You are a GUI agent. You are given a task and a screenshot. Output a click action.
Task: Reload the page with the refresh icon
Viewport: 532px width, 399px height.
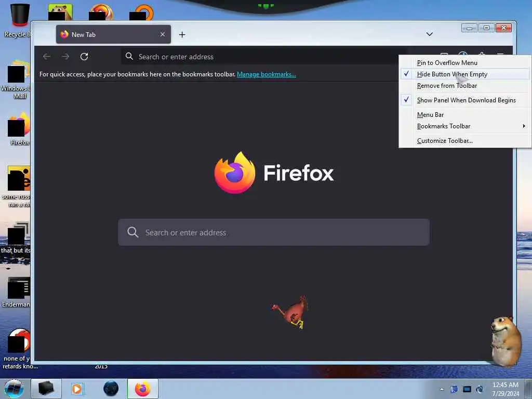click(84, 57)
